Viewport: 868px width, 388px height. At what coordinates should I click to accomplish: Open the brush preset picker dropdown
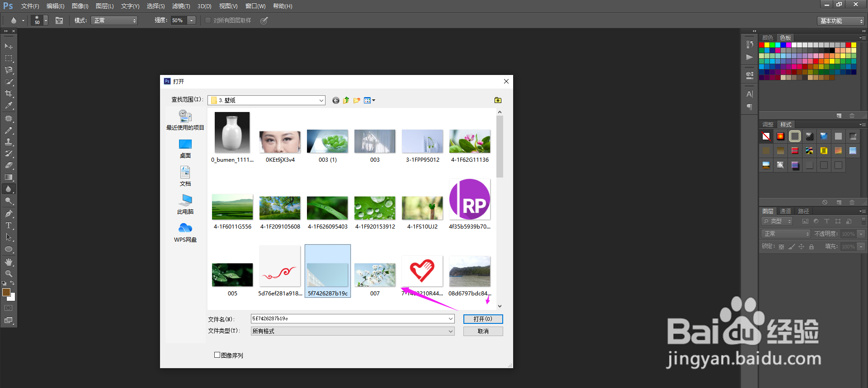(46, 20)
